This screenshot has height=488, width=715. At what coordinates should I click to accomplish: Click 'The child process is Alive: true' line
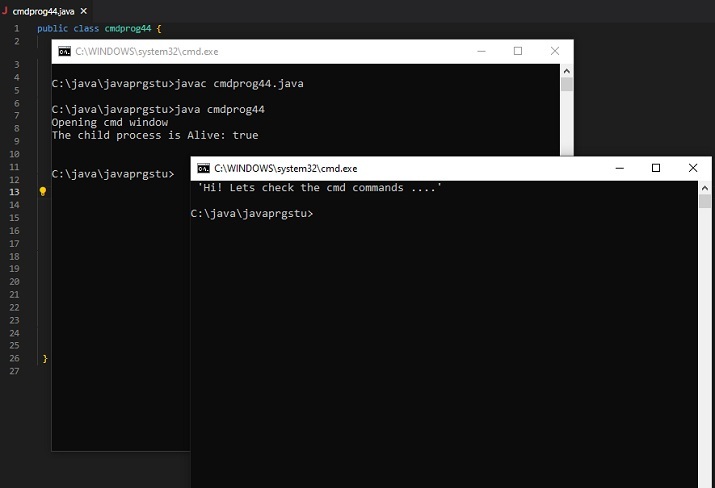pos(155,135)
